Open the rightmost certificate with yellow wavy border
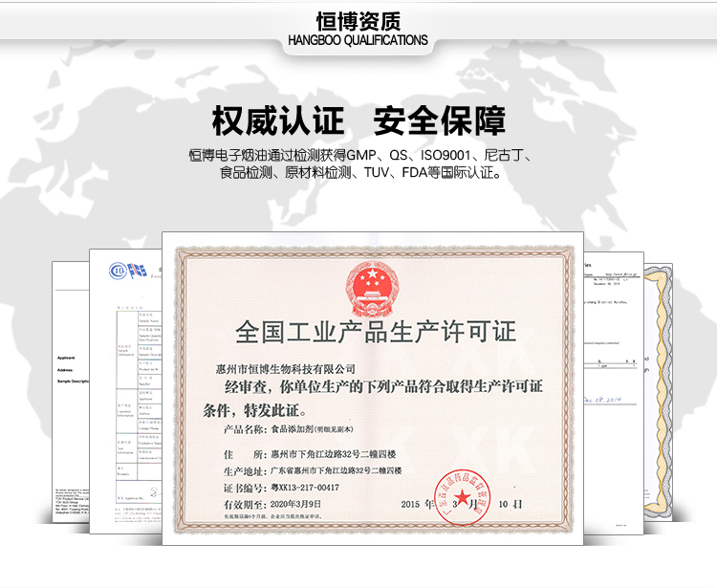 [x=658, y=392]
